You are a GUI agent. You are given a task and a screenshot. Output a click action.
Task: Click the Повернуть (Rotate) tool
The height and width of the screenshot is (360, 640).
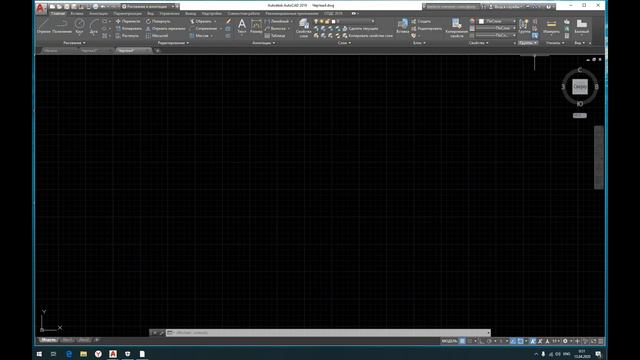click(x=158, y=21)
